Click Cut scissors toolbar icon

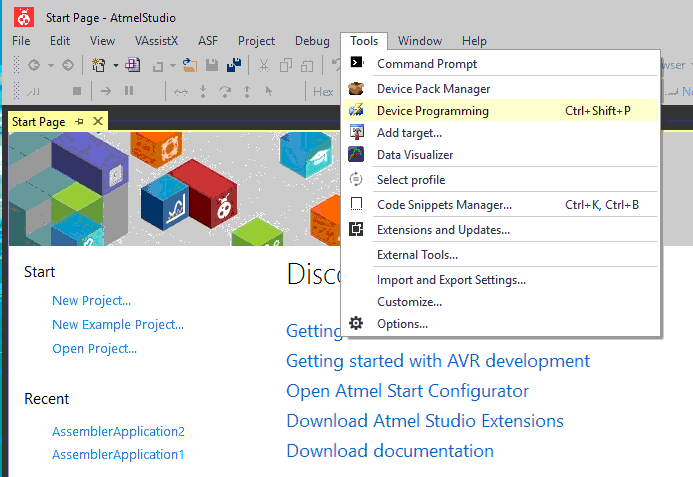click(x=264, y=65)
